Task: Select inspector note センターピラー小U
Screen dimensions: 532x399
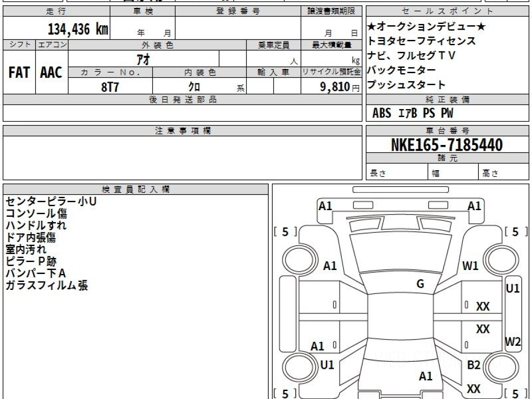Action: point(51,202)
